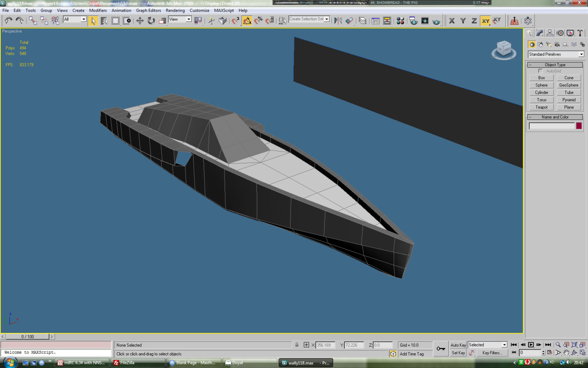The image size is (588, 368).
Task: Open the Standard Primitives dropdown
Action: pyautogui.click(x=581, y=54)
